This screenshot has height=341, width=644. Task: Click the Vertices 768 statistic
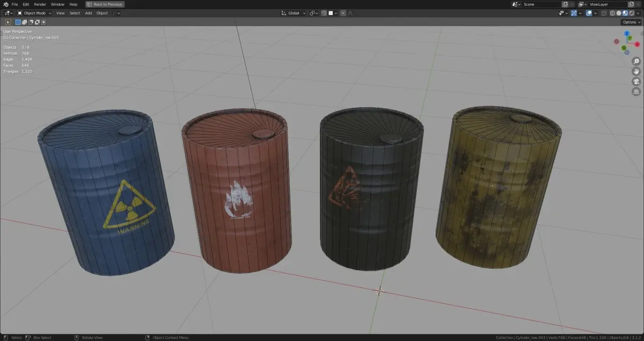16,54
